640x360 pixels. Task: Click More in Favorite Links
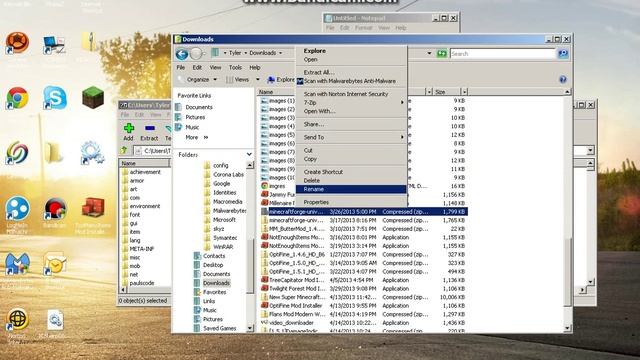pos(196,138)
